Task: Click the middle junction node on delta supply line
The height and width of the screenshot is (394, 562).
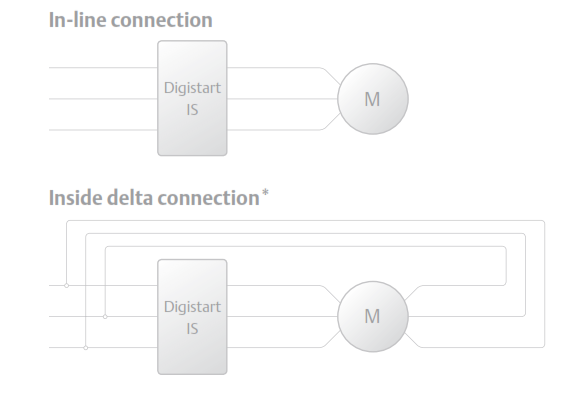Action: (105, 317)
